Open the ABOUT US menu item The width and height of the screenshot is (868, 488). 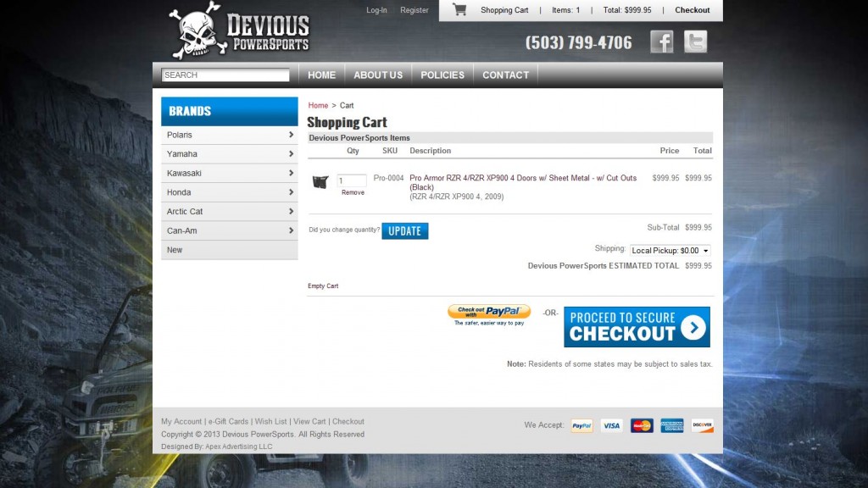(x=378, y=75)
